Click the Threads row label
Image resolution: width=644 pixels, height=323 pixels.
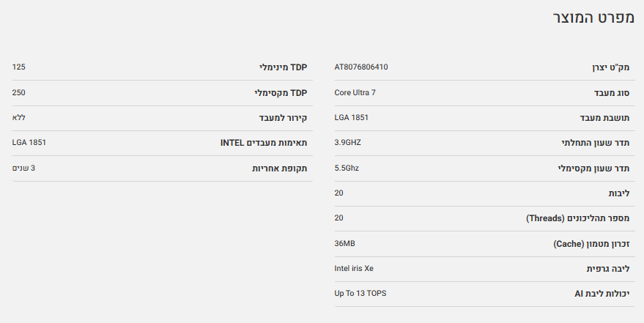coord(578,218)
